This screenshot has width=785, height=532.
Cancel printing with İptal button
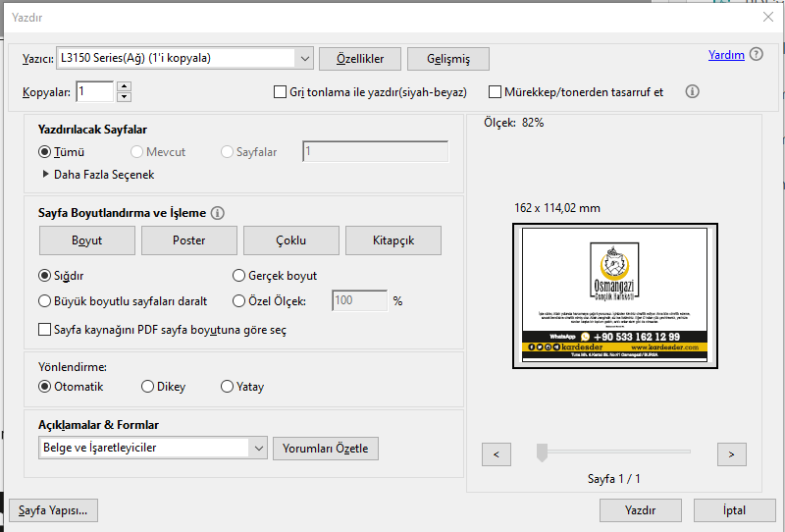[x=734, y=510]
